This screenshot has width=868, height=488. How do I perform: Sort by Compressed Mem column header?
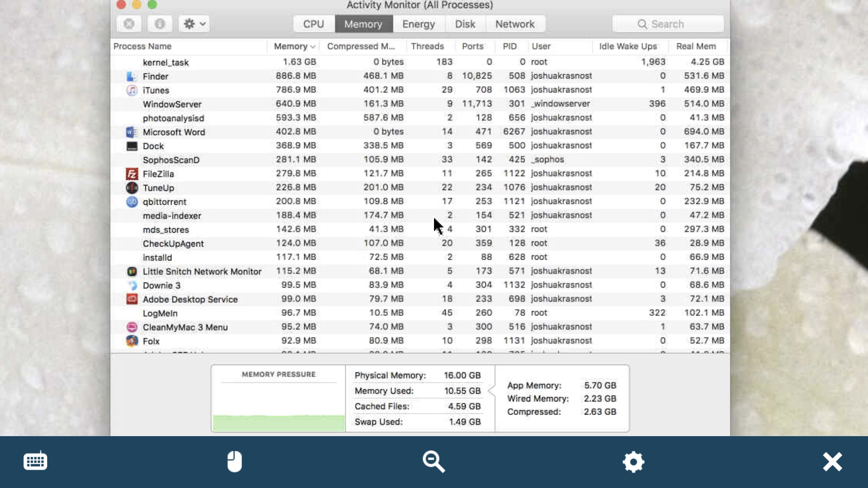(x=361, y=46)
